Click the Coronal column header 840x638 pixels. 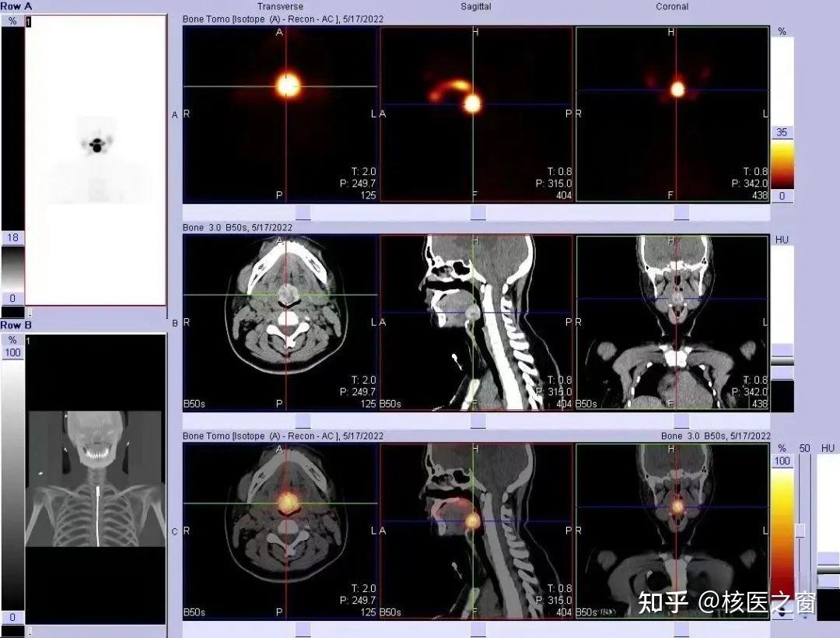672,6
